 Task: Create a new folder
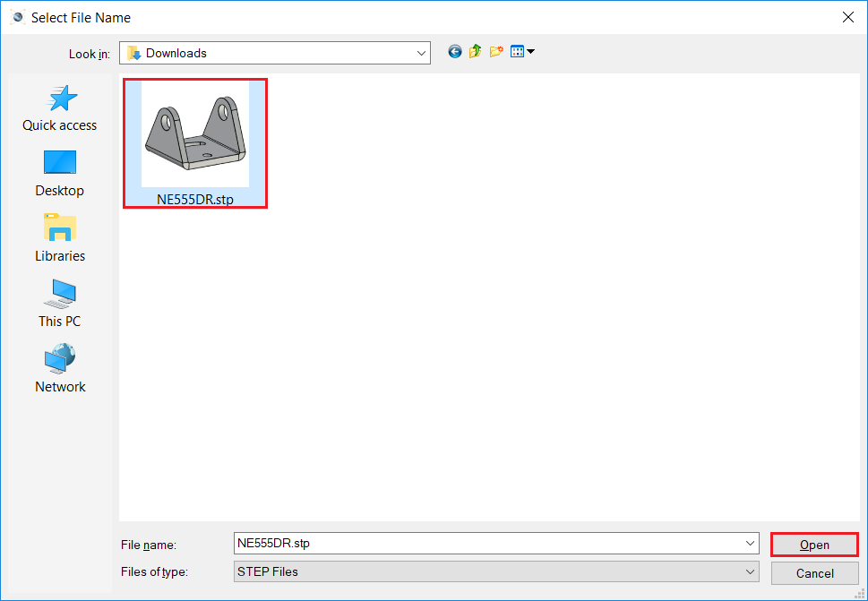tap(496, 52)
